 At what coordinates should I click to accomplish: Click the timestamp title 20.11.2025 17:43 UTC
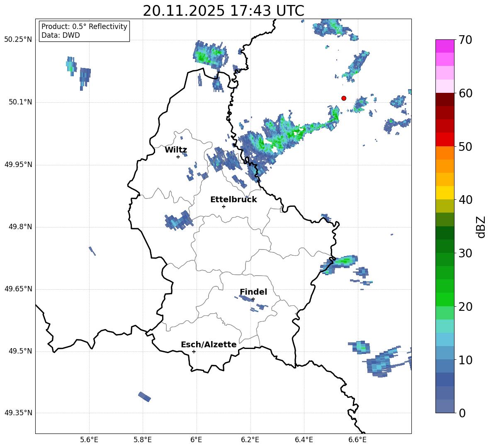click(x=224, y=11)
